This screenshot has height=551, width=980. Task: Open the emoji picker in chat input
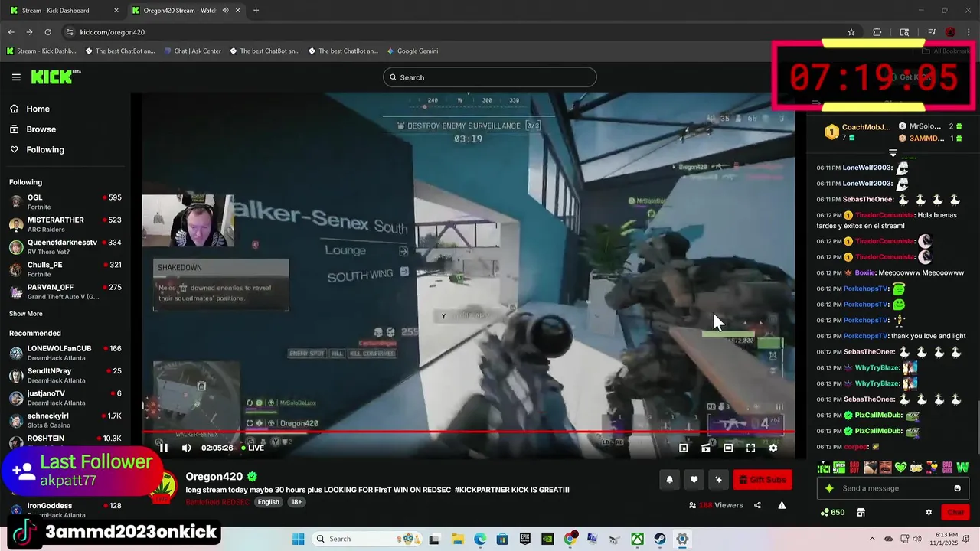[957, 488]
